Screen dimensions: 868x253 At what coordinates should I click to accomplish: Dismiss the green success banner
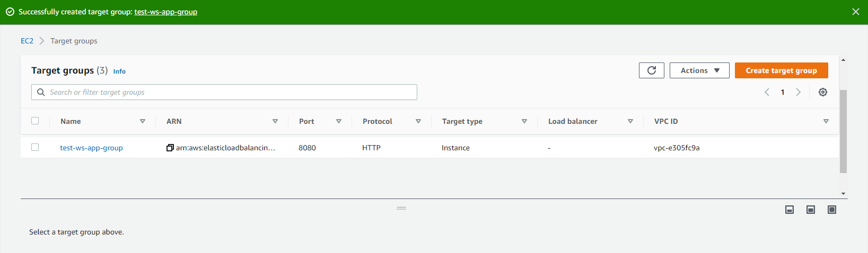coord(855,12)
